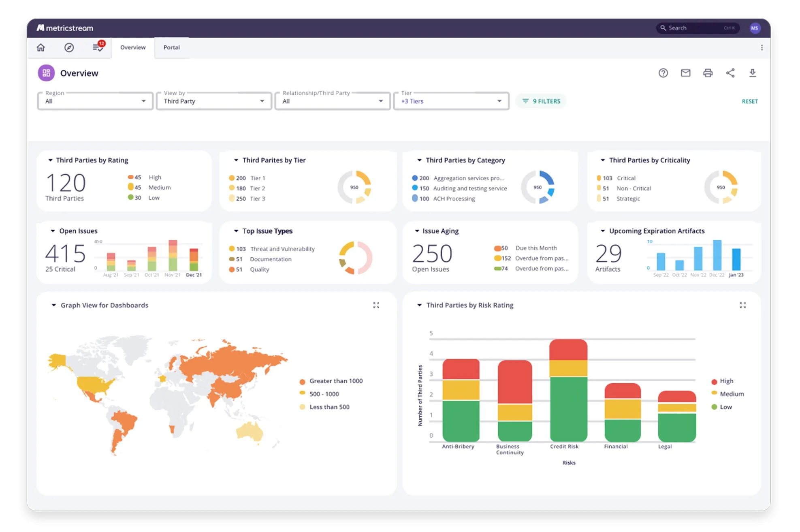Viewport: 800px width, 532px height.
Task: Email the dashboard via mail icon
Action: [x=685, y=73]
